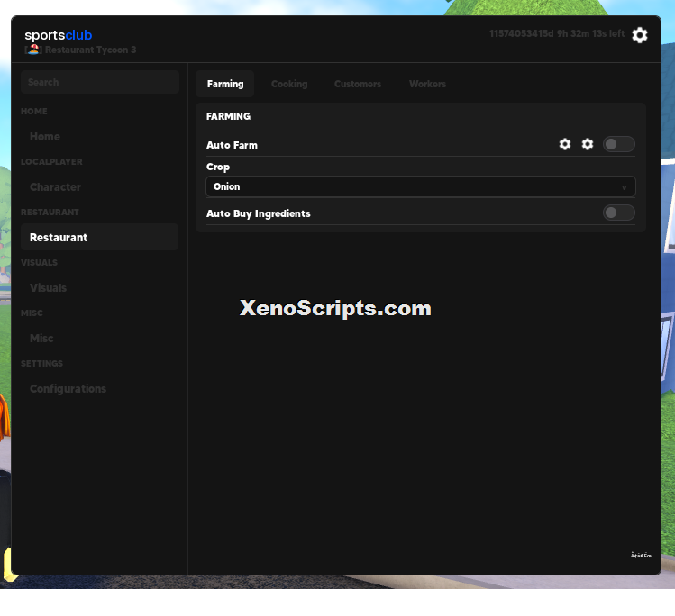This screenshot has width=675, height=616.
Task: Enable the Auto Farm toggle
Action: pyautogui.click(x=618, y=144)
